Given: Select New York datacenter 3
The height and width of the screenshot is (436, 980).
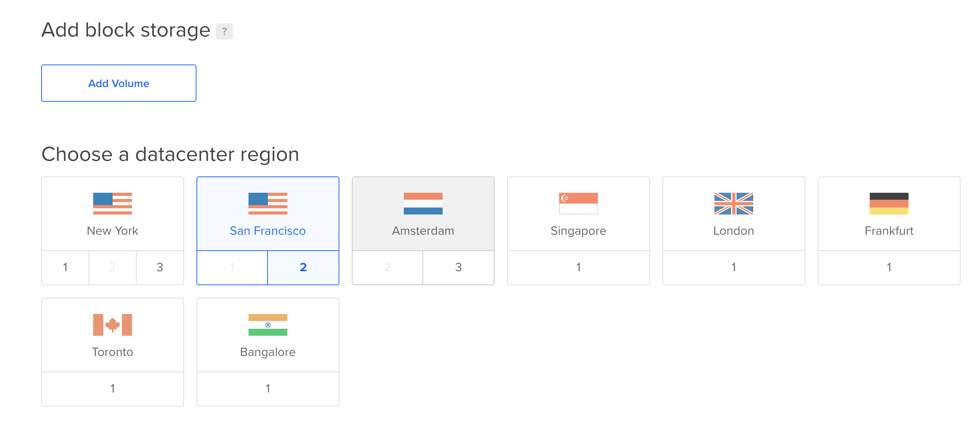Looking at the screenshot, I should coord(160,267).
